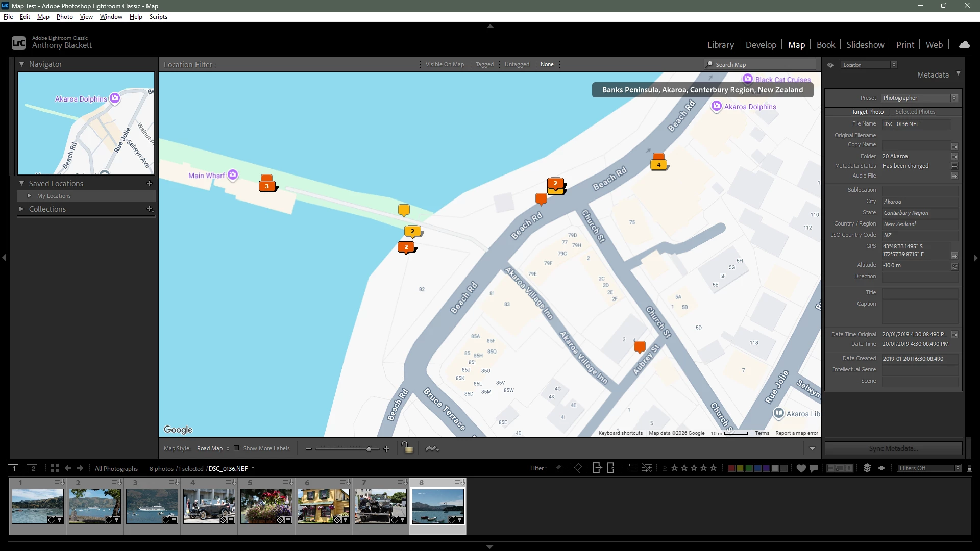The image size is (980, 551).
Task: Click the Metadata Status resolve button
Action: (954, 166)
